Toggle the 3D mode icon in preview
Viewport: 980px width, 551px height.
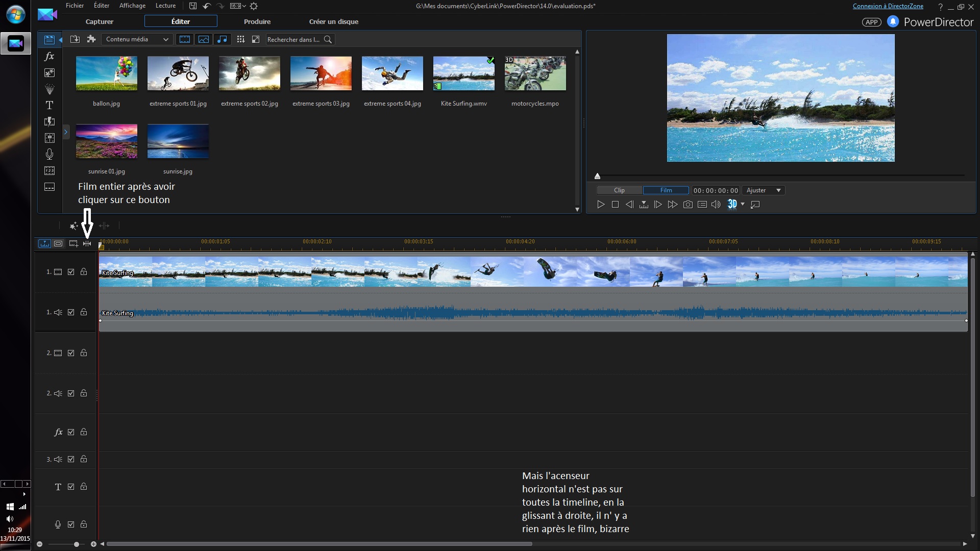click(x=732, y=205)
